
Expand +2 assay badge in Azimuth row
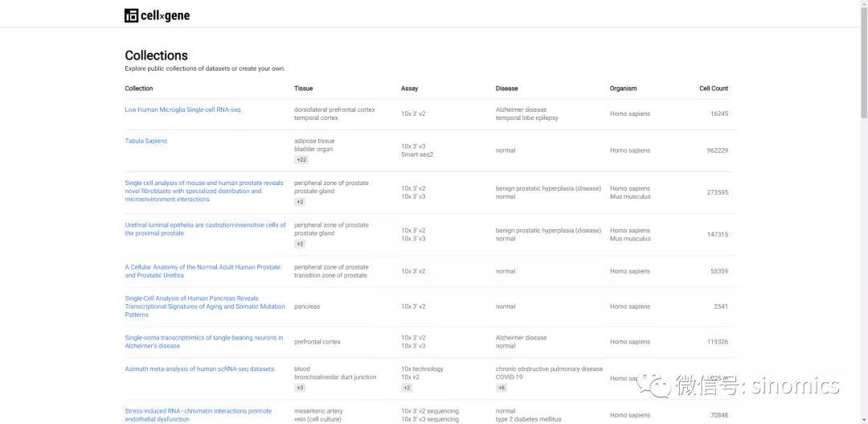click(407, 388)
